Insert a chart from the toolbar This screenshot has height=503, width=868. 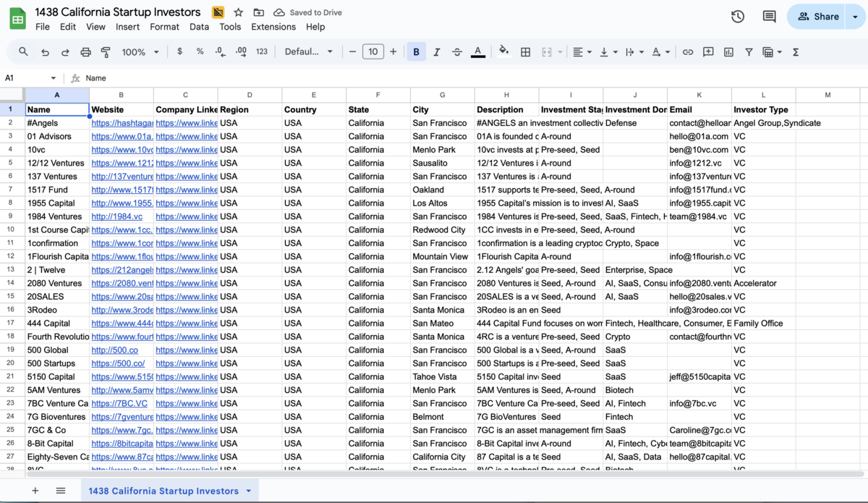729,52
